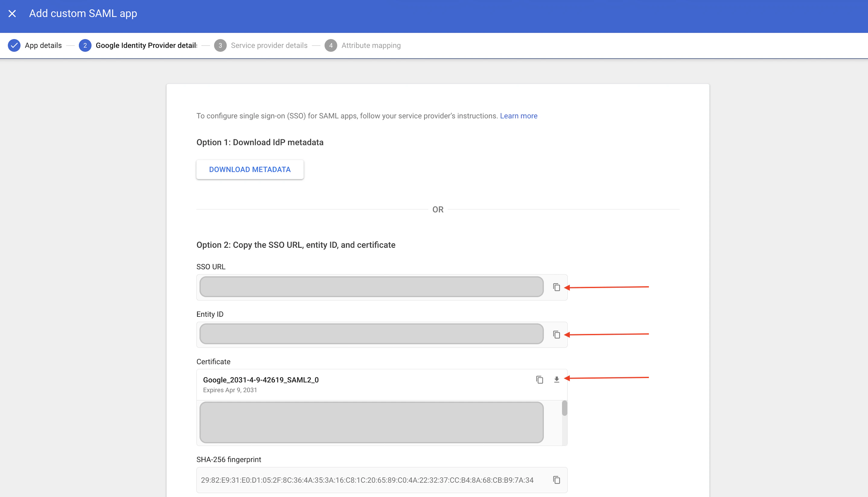Screen dimensions: 868x497
Task: Open the Learn more help link
Action: pos(518,116)
